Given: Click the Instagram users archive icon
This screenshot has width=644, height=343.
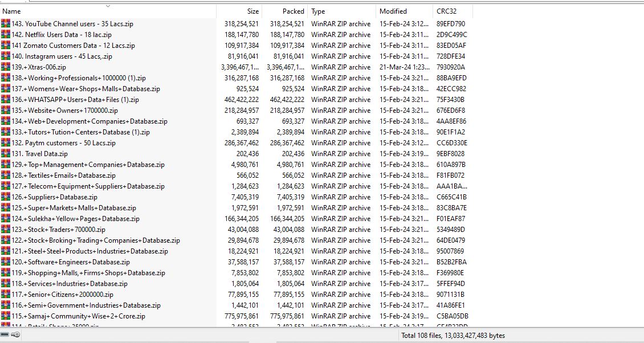Looking at the screenshot, I should coord(6,56).
